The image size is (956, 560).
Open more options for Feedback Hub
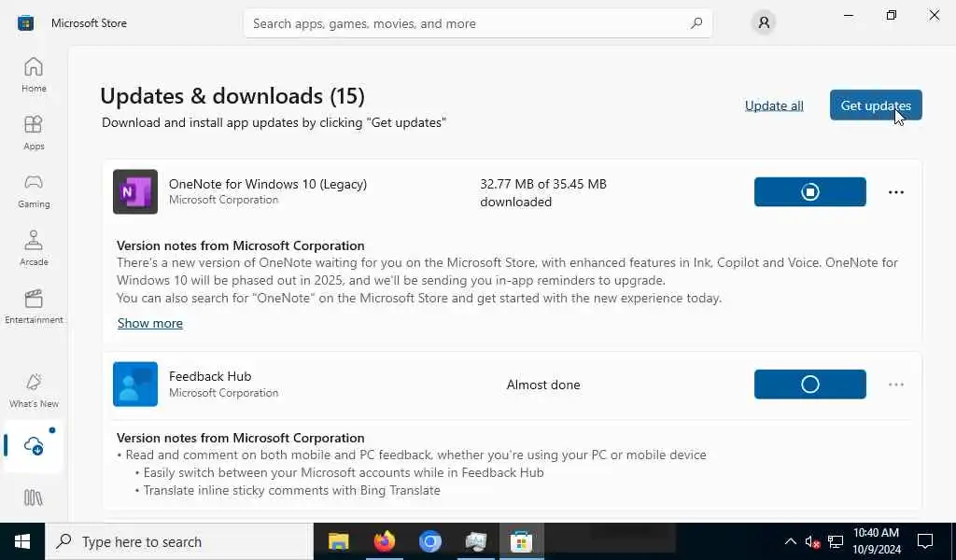(x=895, y=385)
